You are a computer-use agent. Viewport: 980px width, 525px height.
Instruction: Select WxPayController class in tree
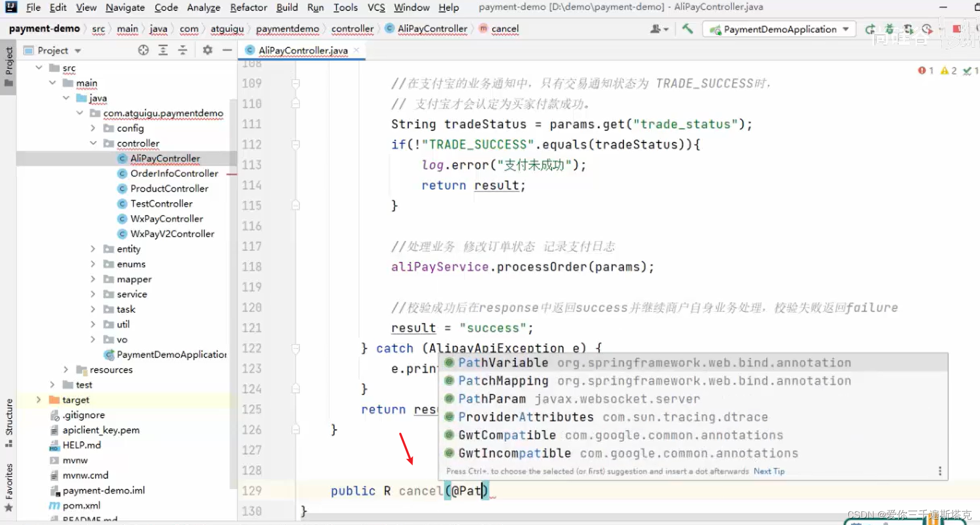[x=167, y=218]
